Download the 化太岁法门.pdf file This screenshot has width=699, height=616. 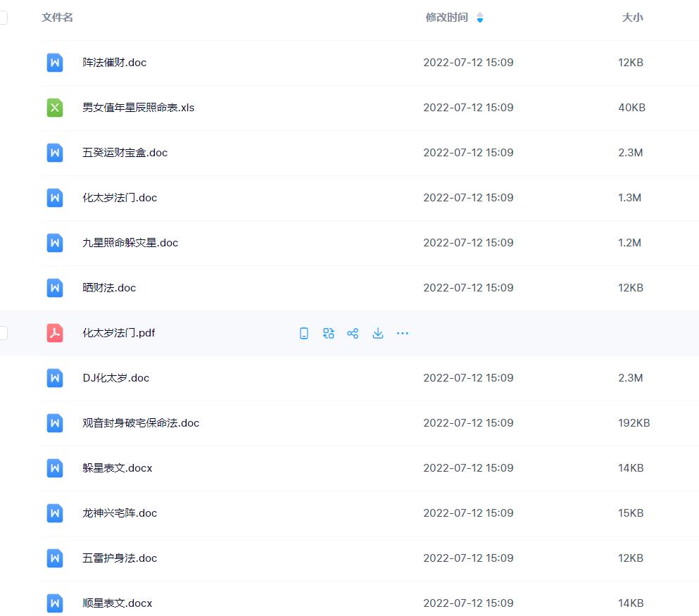pyautogui.click(x=378, y=333)
